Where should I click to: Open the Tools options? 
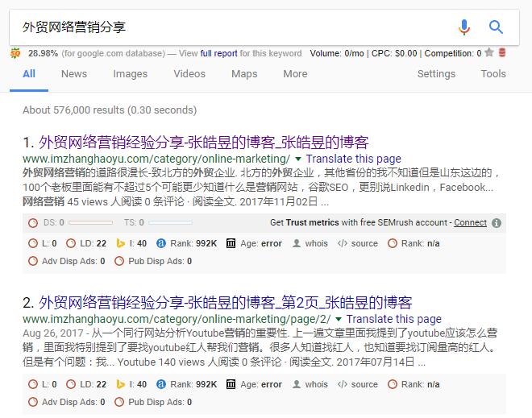tap(493, 73)
